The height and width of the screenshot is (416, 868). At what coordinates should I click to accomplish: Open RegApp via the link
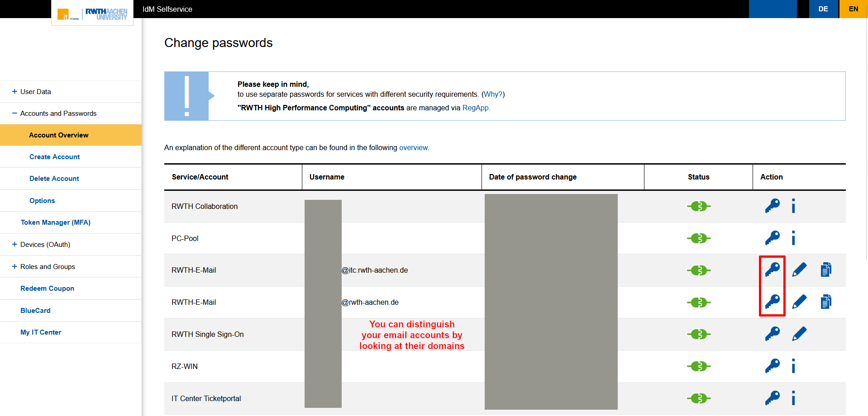coord(475,108)
